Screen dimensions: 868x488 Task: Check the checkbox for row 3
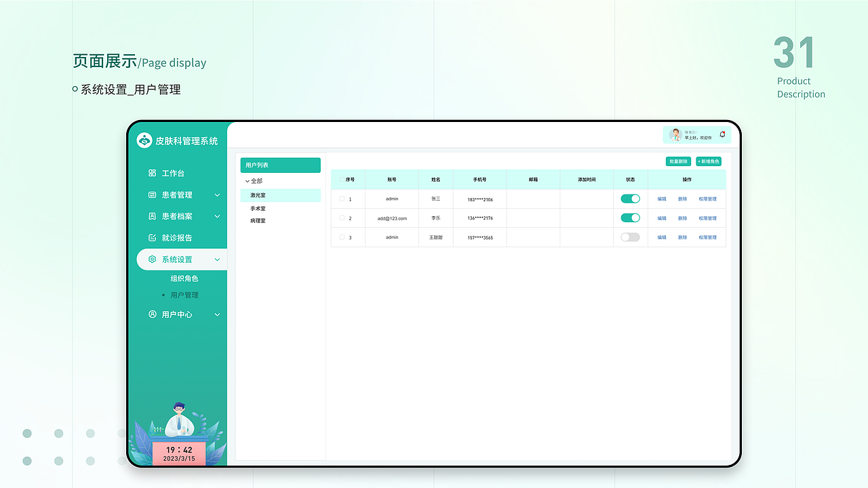(342, 237)
